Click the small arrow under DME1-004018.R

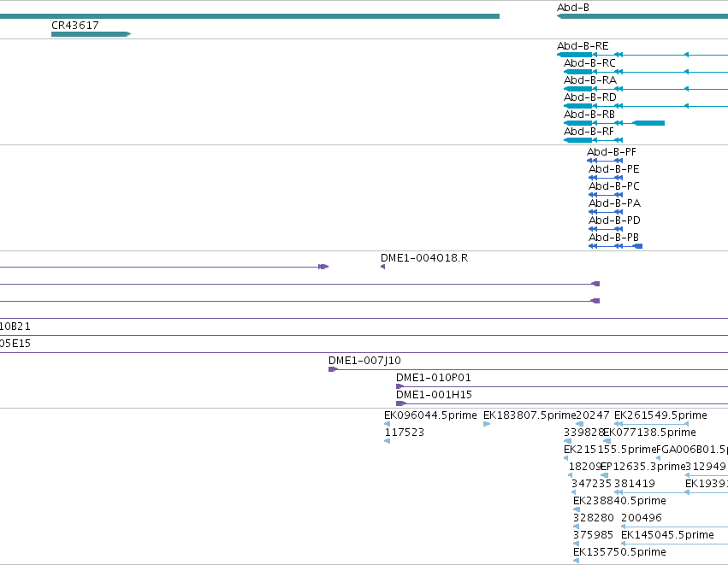tap(382, 267)
